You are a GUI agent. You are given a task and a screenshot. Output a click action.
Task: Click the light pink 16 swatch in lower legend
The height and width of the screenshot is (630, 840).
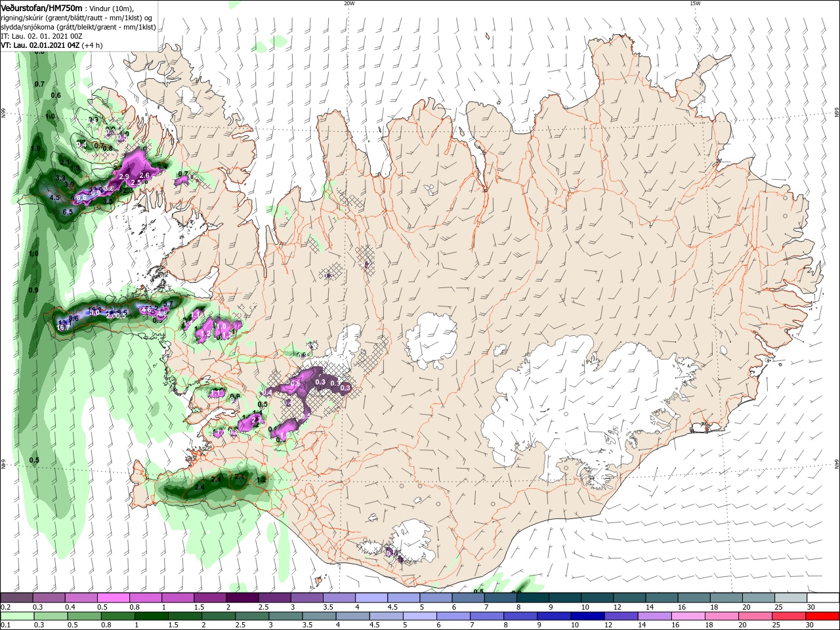coord(686,616)
